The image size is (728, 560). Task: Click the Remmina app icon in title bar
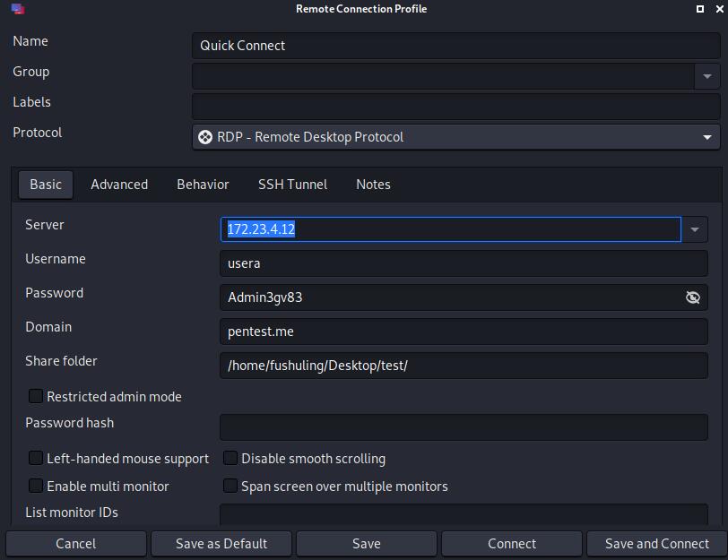18,9
